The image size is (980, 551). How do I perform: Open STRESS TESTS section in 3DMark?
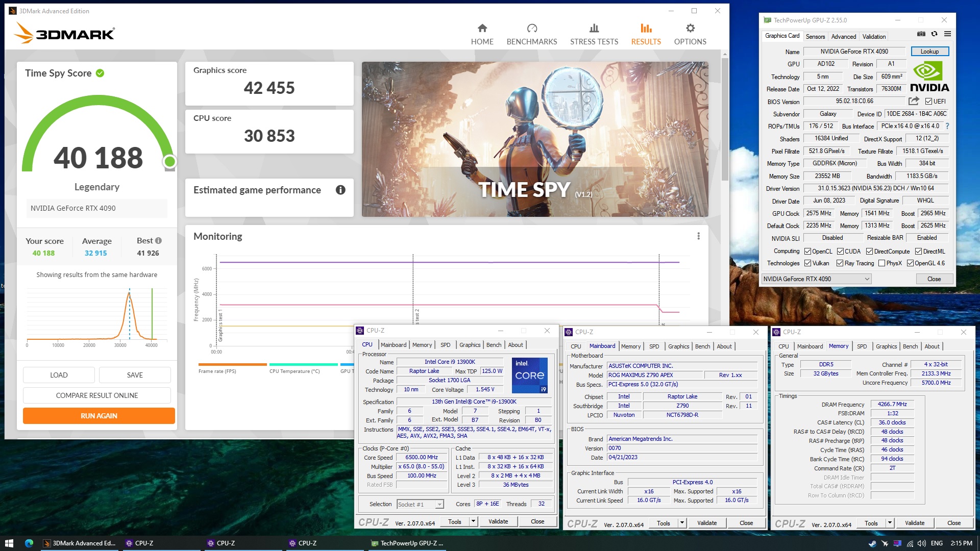coord(594,35)
